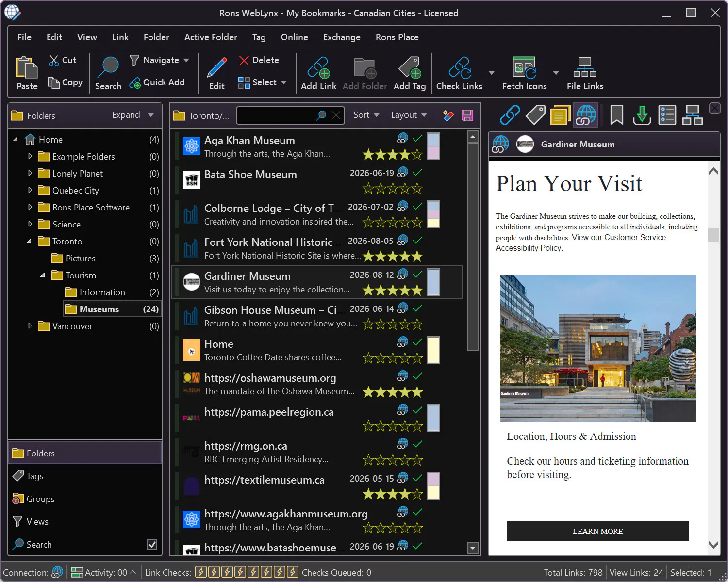
Task: Click the Edit pencil tool in the toolbar
Action: pyautogui.click(x=216, y=73)
